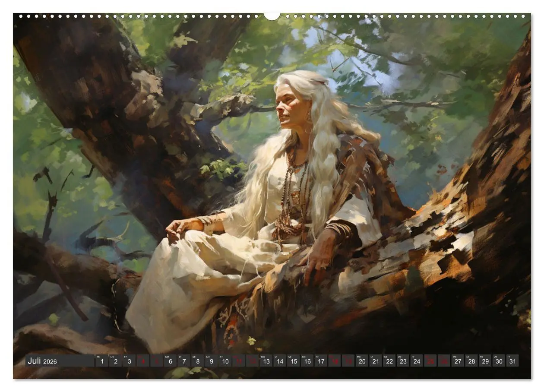The image size is (544, 392).
Task: Choose Monday 20 date cell
Action: [362, 361]
